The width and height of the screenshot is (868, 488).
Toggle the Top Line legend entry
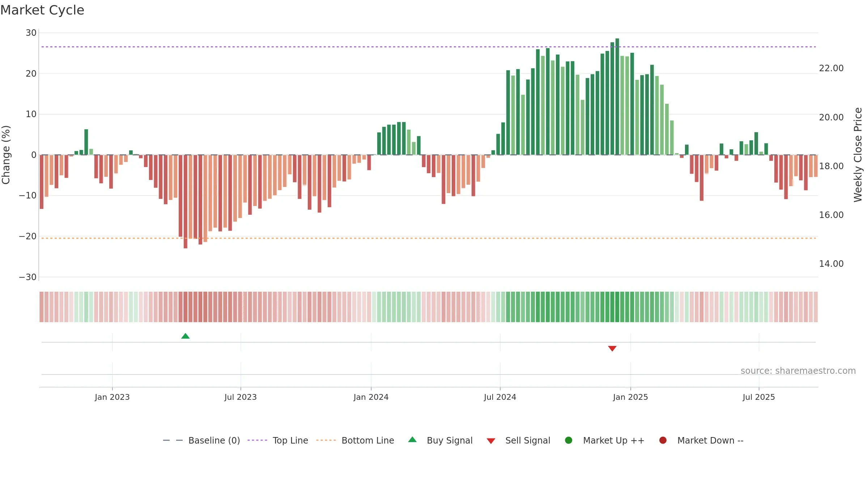pos(278,440)
